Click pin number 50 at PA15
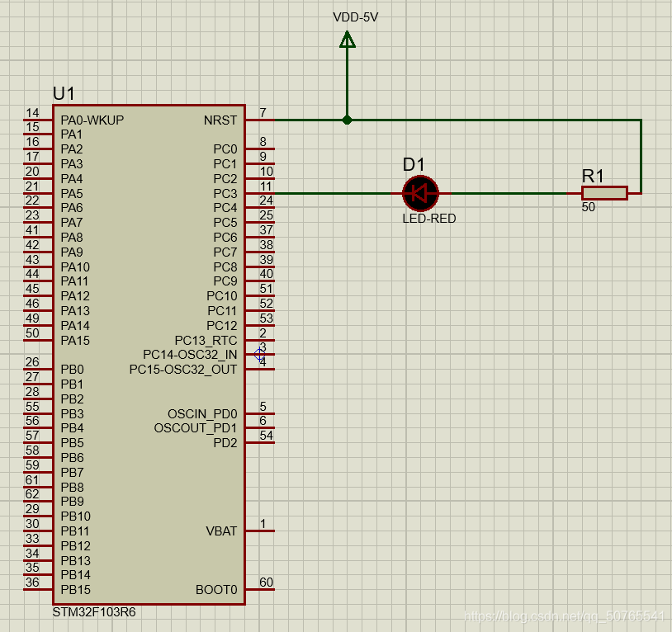This screenshot has width=672, height=632. (x=32, y=333)
